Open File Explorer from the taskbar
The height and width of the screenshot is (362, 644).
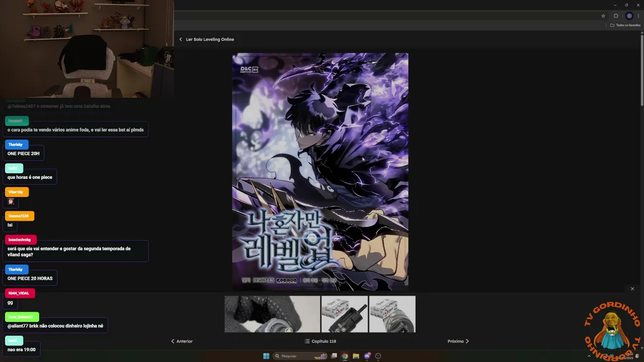356,356
